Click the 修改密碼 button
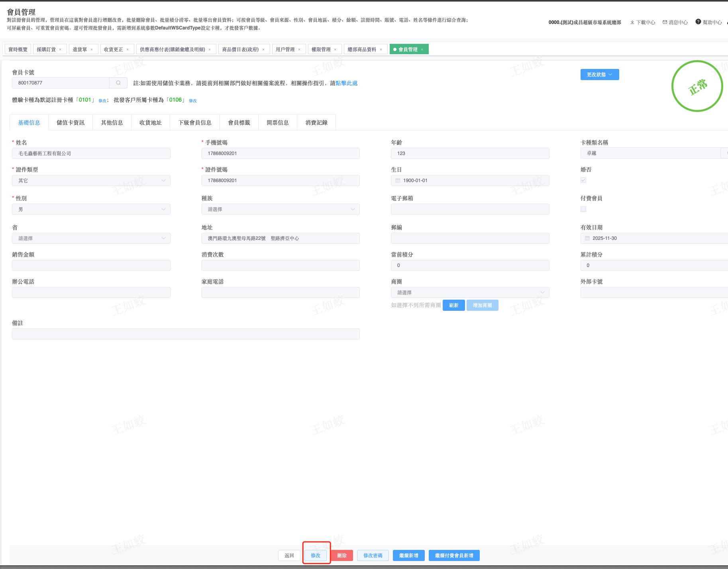This screenshot has width=728, height=569. coord(373,555)
